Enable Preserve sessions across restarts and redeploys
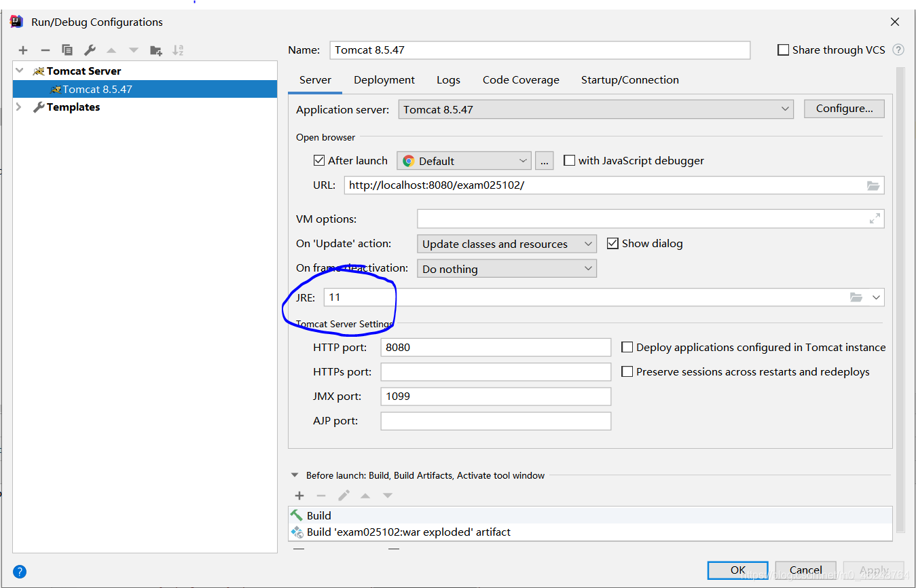 (x=627, y=371)
